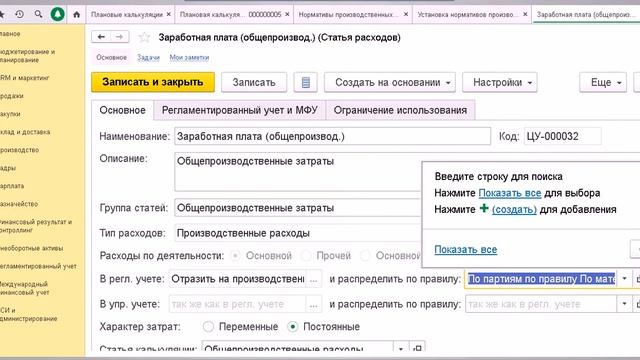
Task: Open the Регламентированный учет sidebar section
Action: point(38,266)
